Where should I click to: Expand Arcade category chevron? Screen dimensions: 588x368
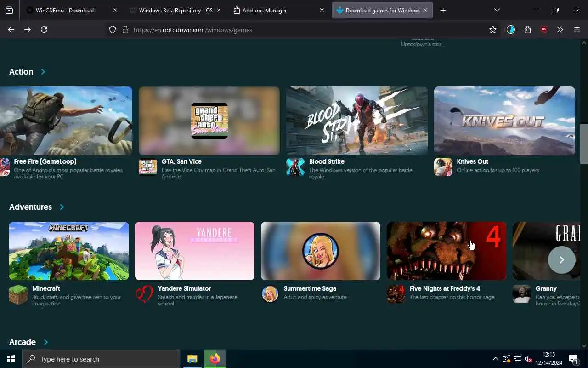pos(45,342)
